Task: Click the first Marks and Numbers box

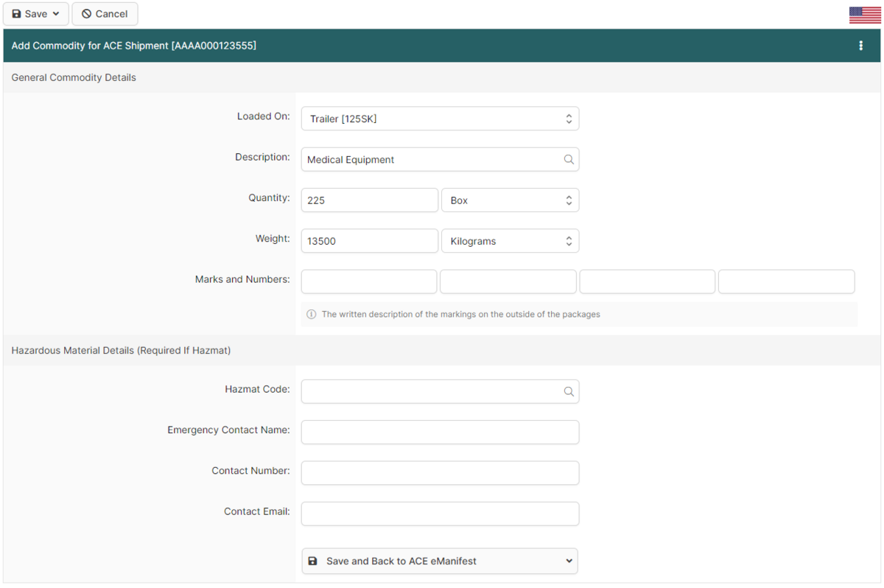Action: [x=368, y=281]
